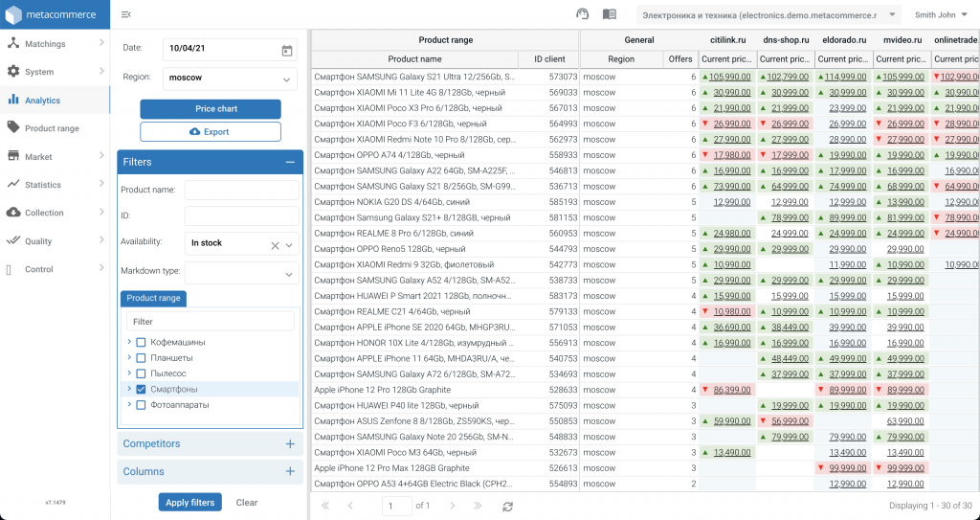Click the Export button

click(x=211, y=132)
